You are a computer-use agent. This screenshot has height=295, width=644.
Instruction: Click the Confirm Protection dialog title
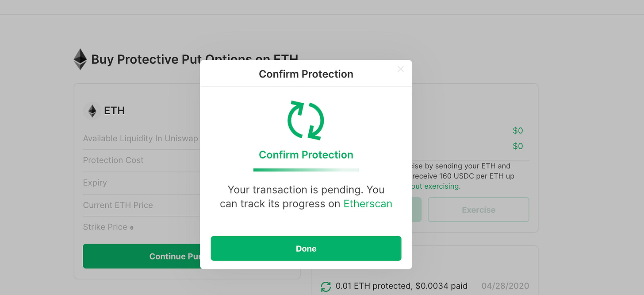coord(306,74)
